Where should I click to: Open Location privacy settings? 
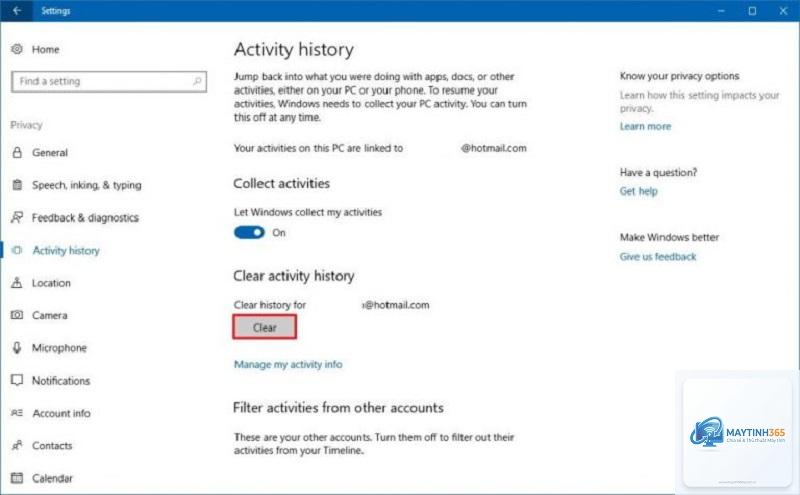[x=51, y=283]
